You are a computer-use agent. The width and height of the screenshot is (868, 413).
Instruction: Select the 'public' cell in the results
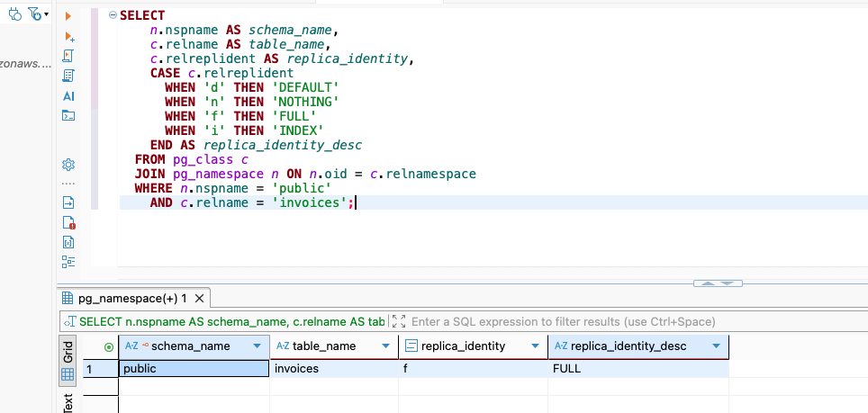(x=194, y=369)
